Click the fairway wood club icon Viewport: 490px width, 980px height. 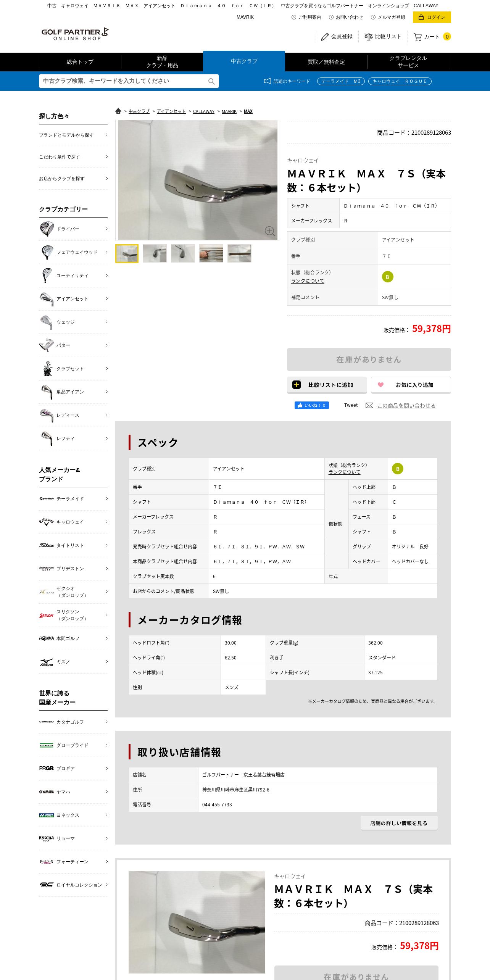tap(47, 252)
